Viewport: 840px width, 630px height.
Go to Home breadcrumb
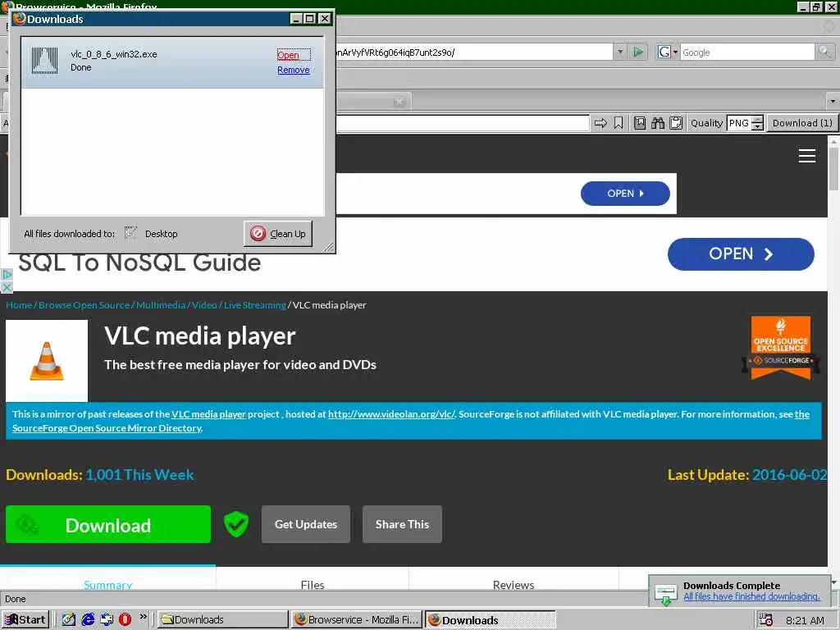20,305
